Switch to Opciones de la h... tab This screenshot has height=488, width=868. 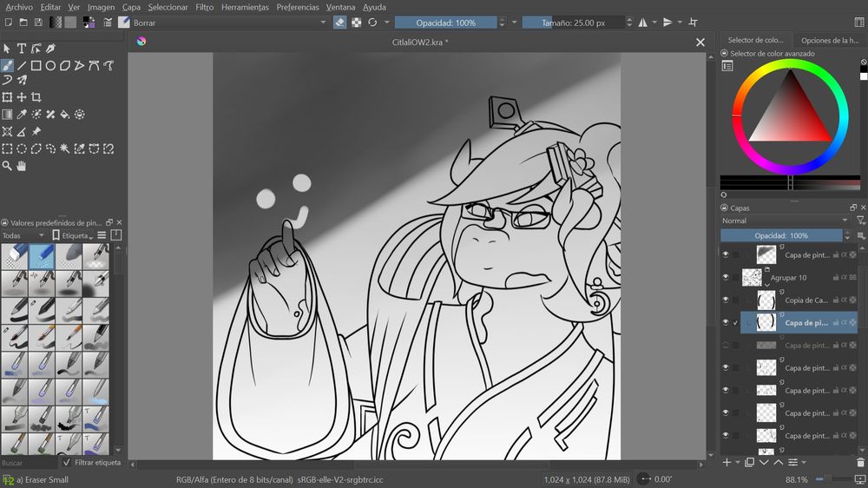[x=830, y=40]
